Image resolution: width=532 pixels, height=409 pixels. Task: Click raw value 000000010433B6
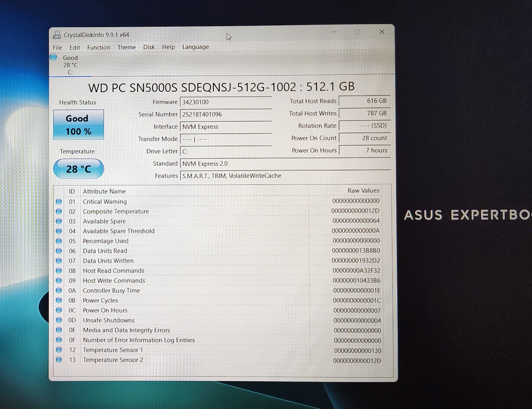click(x=356, y=281)
